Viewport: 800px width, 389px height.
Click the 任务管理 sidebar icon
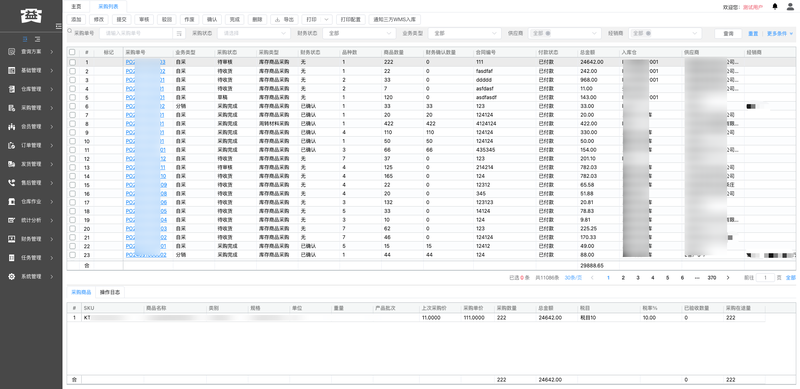pyautogui.click(x=12, y=257)
